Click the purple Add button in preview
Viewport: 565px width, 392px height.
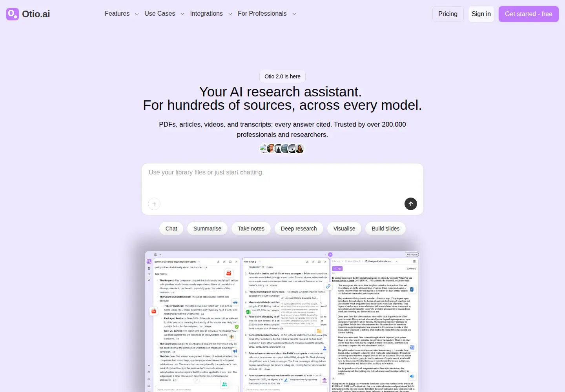pyautogui.click(x=337, y=269)
